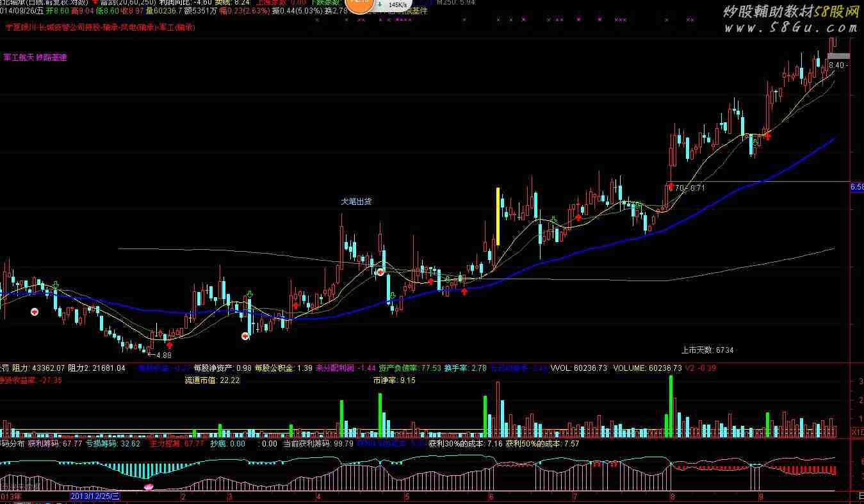The image size is (864, 504).
Task: Click the pink lotus marker in bottom indicator
Action: (x=149, y=487)
